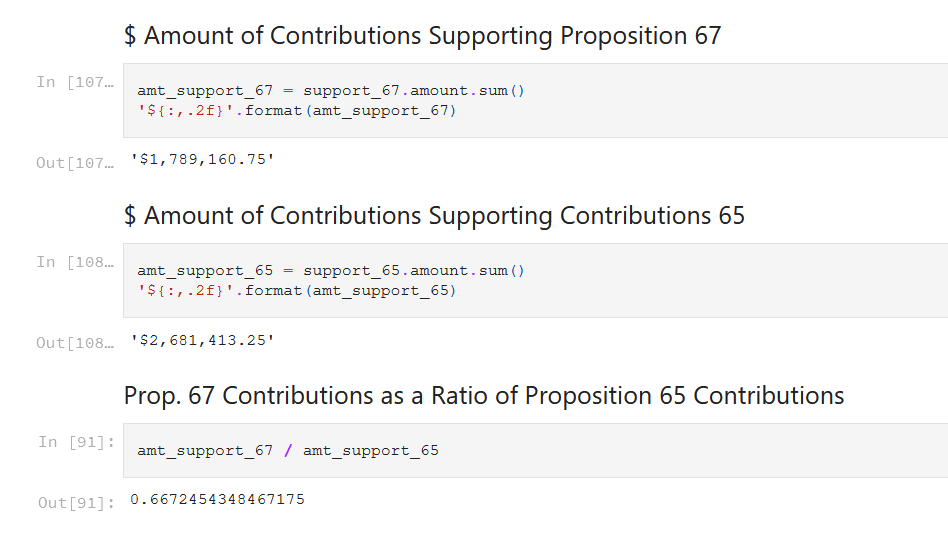Click amt_support_65 in the division cell

point(371,451)
